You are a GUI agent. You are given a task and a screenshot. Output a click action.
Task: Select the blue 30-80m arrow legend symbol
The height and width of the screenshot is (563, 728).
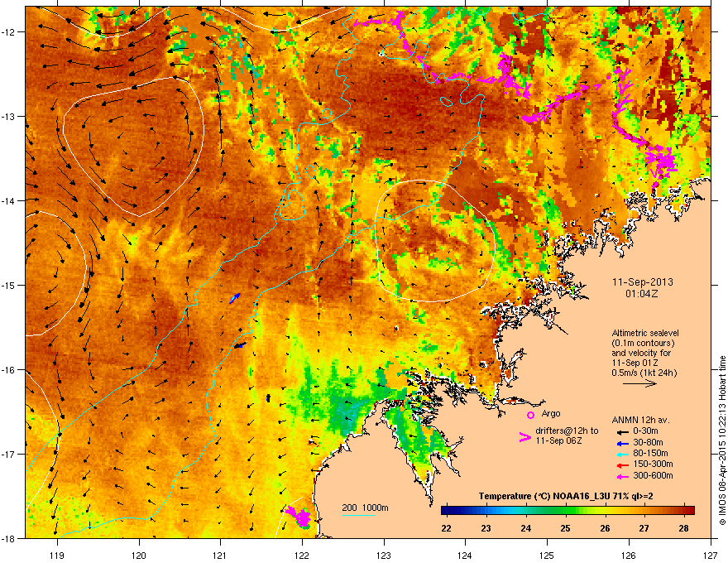622,443
